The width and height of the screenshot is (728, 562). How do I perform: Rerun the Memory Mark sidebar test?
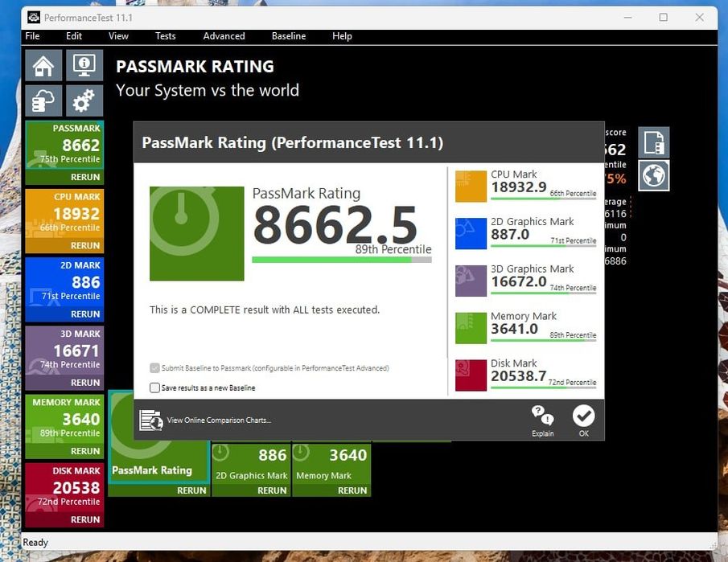(85, 451)
